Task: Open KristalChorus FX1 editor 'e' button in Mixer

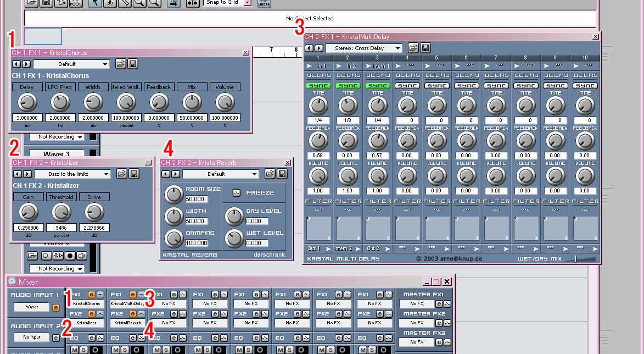Action: point(91,295)
